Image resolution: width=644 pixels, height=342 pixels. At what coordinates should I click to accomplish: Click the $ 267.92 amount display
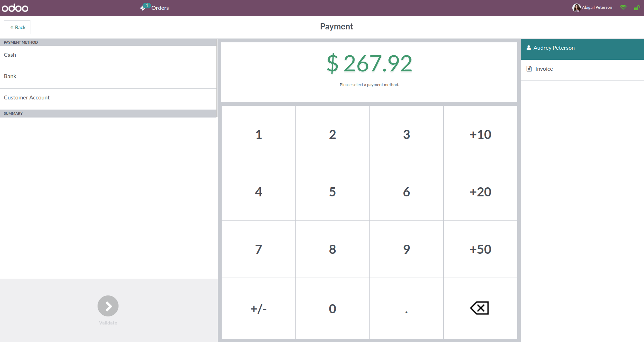[369, 64]
